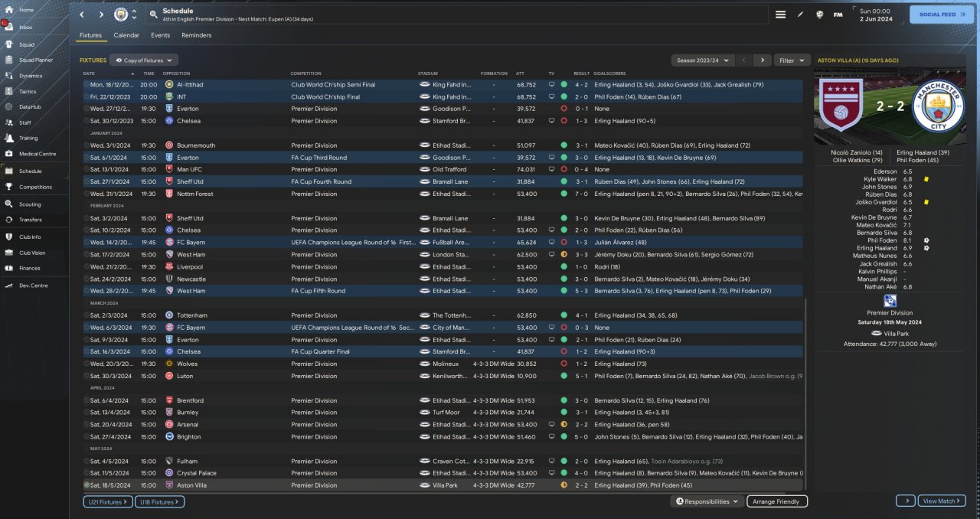Go back with the left navigation arrow

[82, 15]
